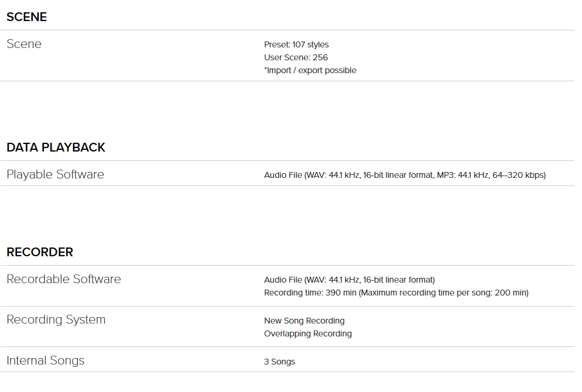Click the Overlapping Recording text
Image resolution: width=582 pixels, height=392 pixels.
click(x=308, y=333)
